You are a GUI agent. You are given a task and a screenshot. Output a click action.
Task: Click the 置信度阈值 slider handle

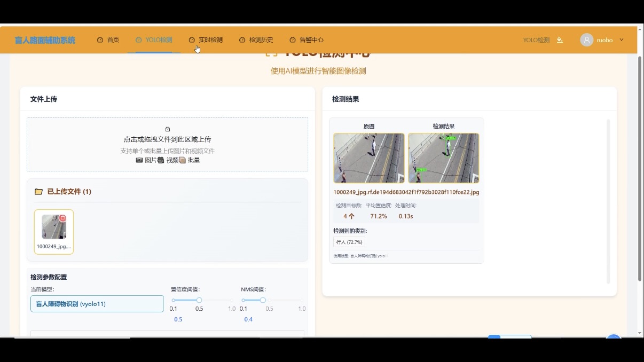[x=199, y=300]
